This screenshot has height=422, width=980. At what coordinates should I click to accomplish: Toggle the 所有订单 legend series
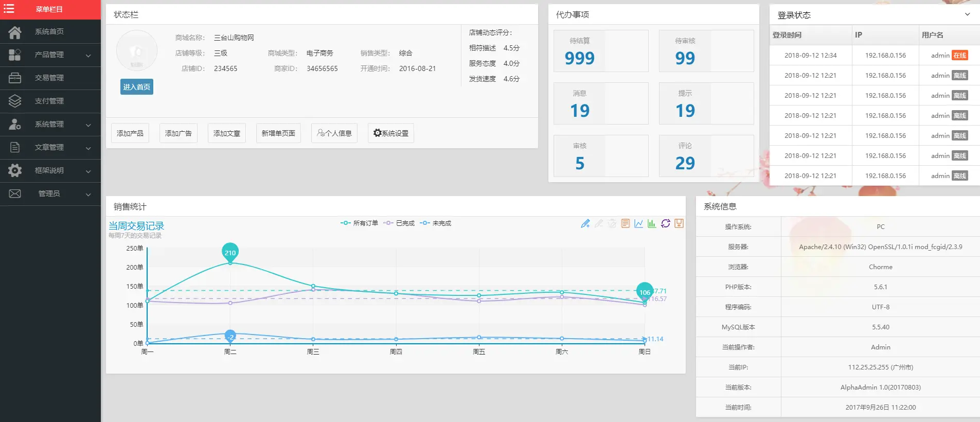click(x=359, y=223)
